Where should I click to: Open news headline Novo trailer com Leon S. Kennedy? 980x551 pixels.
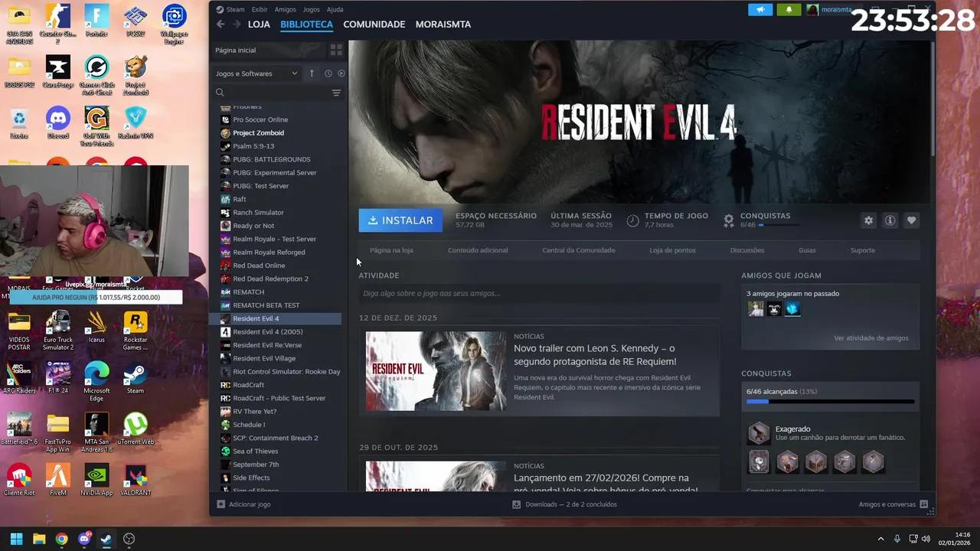click(595, 355)
